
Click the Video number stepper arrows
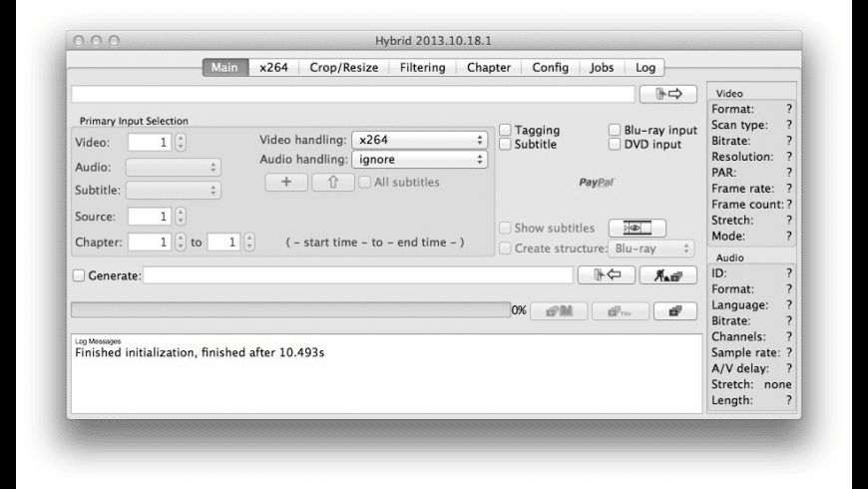coord(181,143)
